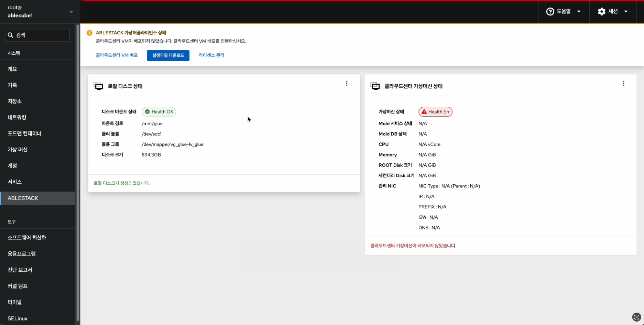Screen dimensions: 644x325
Task: Open kebab menu on local disk status card
Action: point(347,84)
